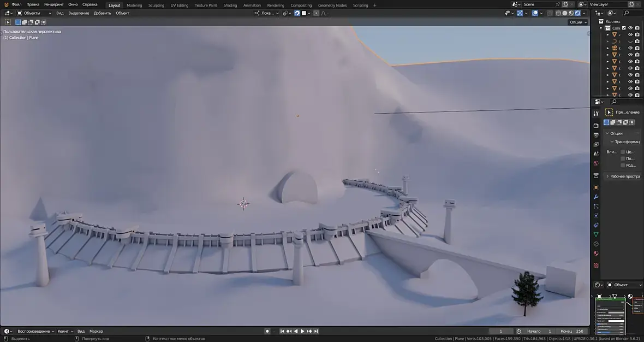Enable the Род... affect-only checkbox
Viewport: 644px width, 342px height.
[623, 165]
